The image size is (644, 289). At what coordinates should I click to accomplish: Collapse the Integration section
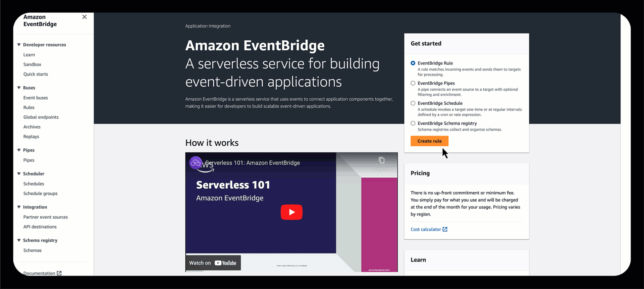[x=19, y=207]
